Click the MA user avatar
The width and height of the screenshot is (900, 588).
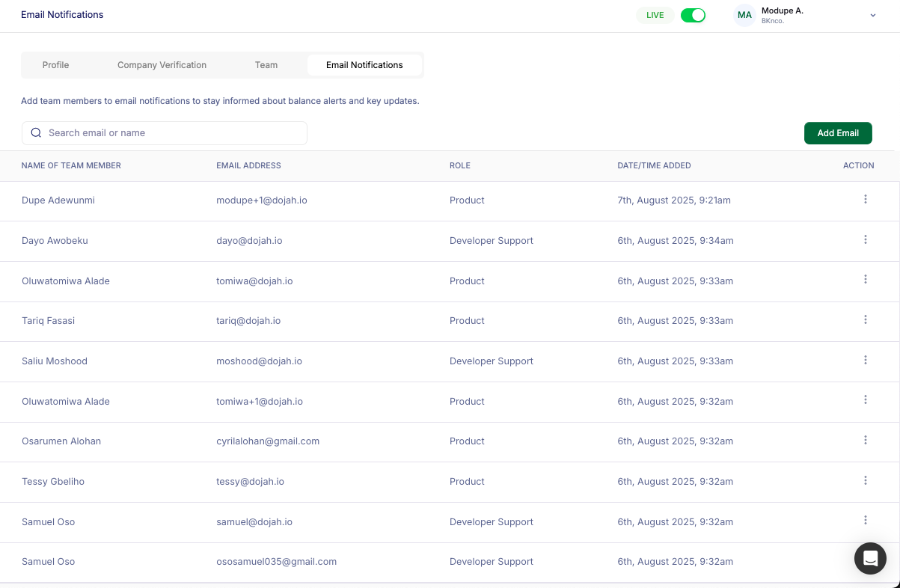click(744, 15)
